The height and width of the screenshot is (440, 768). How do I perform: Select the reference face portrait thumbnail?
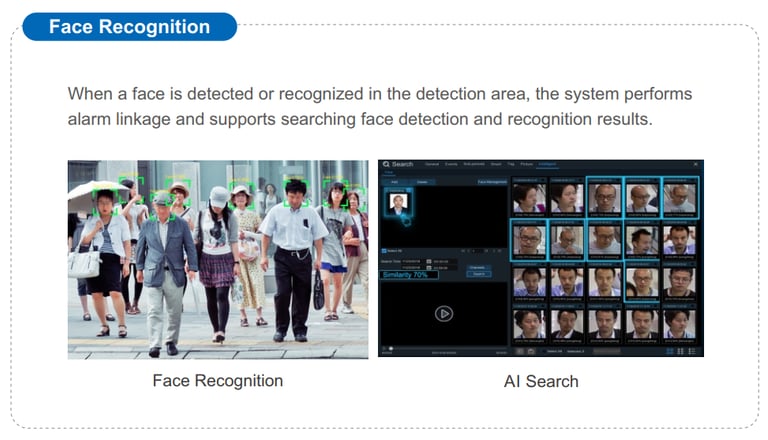(x=398, y=203)
